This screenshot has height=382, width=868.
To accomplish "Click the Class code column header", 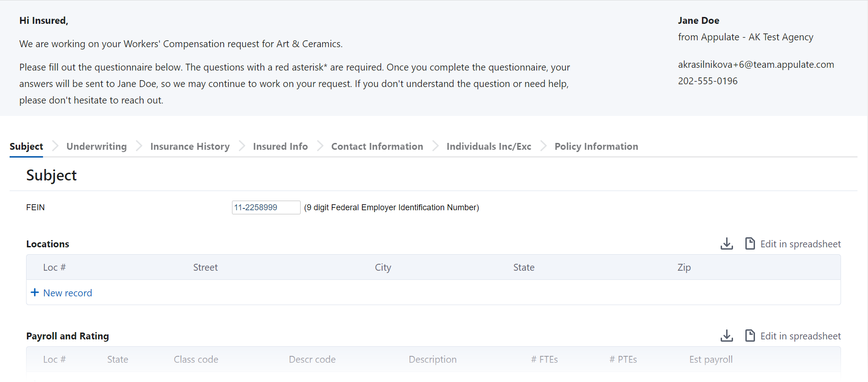I will tap(196, 360).
